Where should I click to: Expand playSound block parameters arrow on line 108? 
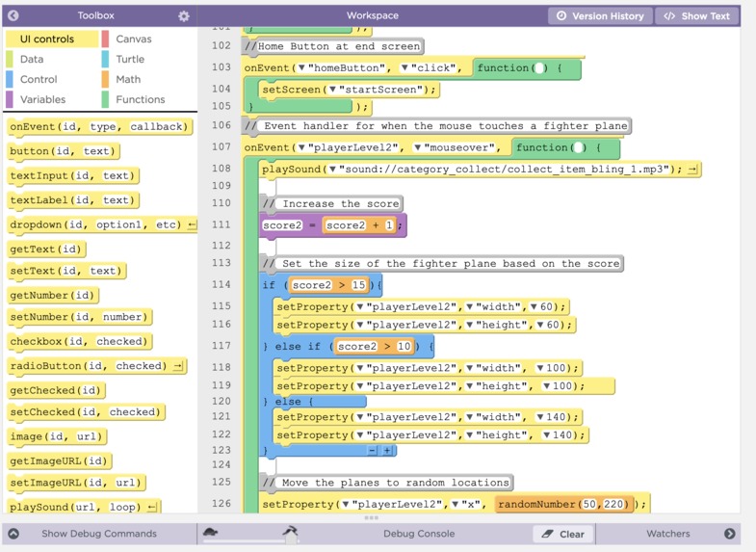(692, 170)
